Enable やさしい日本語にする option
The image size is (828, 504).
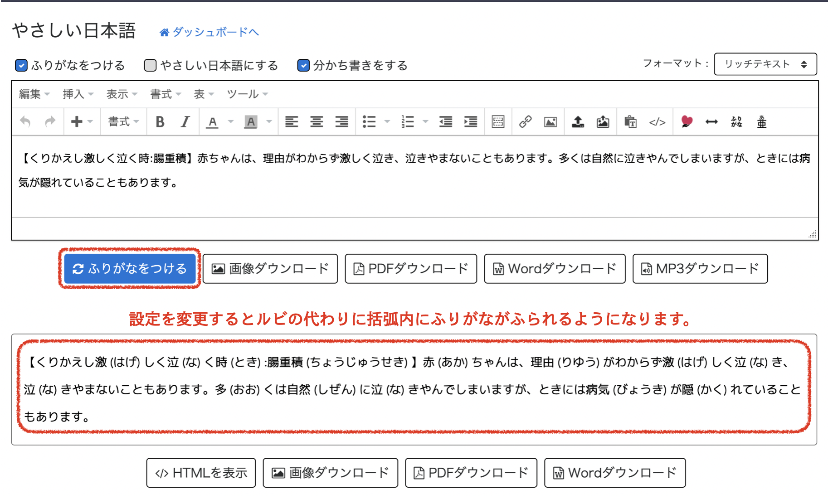(x=150, y=65)
